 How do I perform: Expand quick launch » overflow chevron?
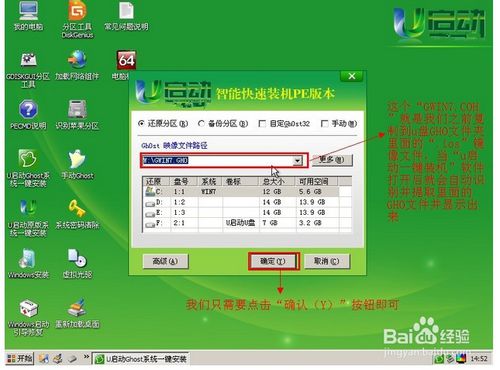[x=86, y=357]
